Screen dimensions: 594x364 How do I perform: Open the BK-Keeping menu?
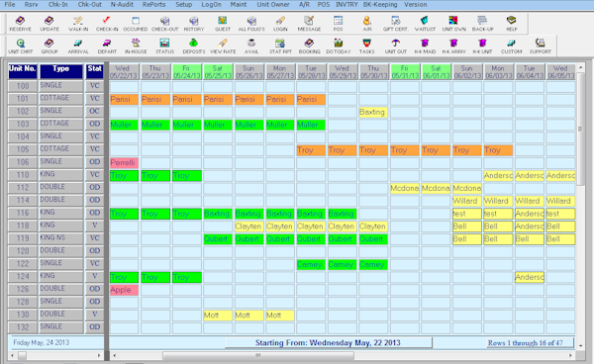click(x=380, y=5)
